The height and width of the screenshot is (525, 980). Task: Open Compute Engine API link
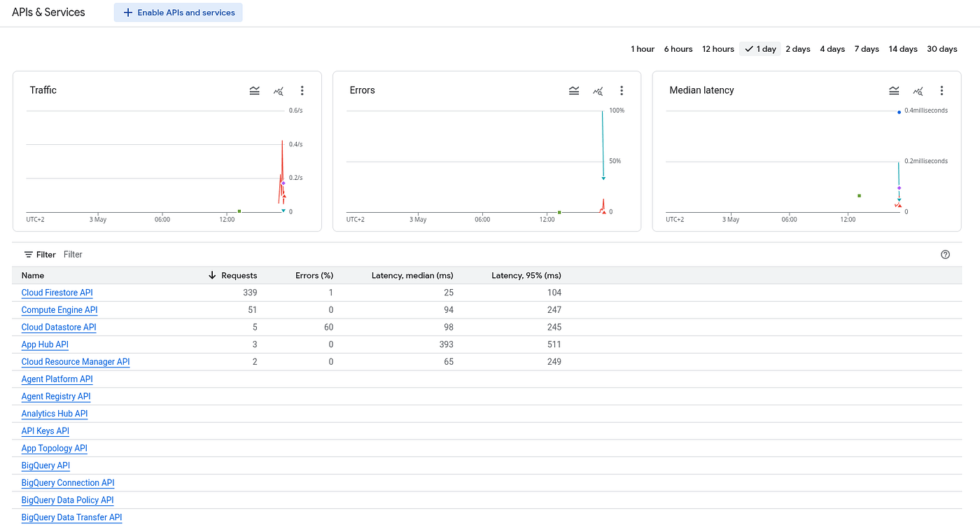[x=59, y=310]
